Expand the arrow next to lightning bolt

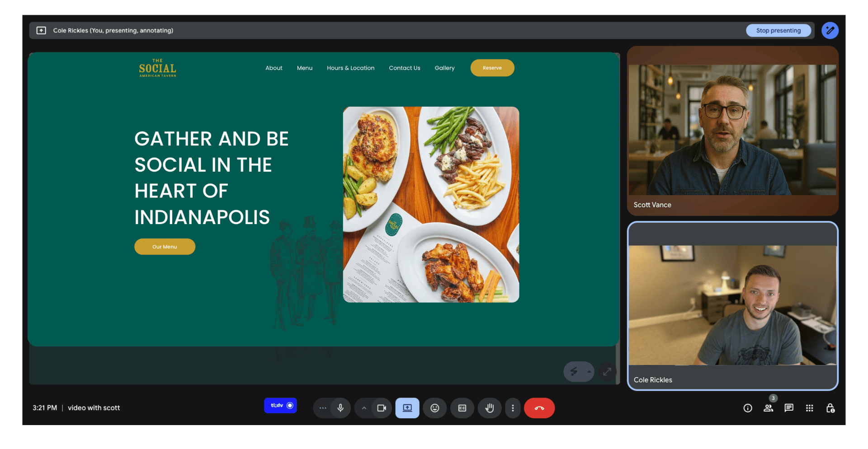coord(589,372)
